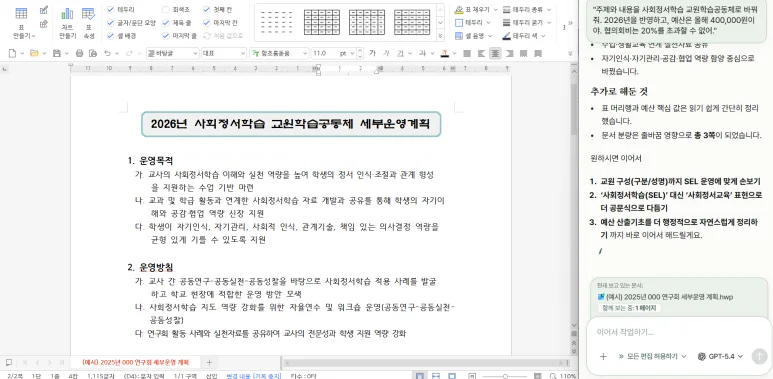773x379 pixels.
Task: Toggle the 셀 배경 checkbox
Action: tap(110, 35)
